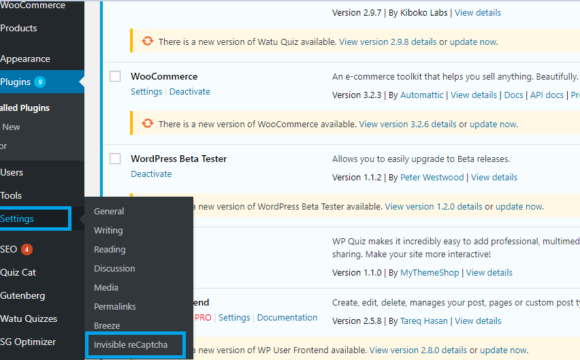
Task: Open WooCommerce Docs link
Action: 513,95
